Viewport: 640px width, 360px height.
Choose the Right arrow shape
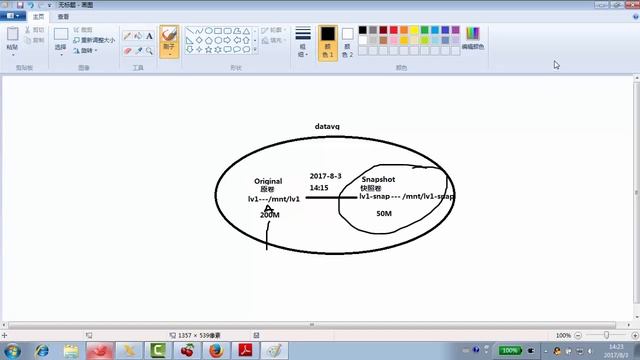coord(227,40)
